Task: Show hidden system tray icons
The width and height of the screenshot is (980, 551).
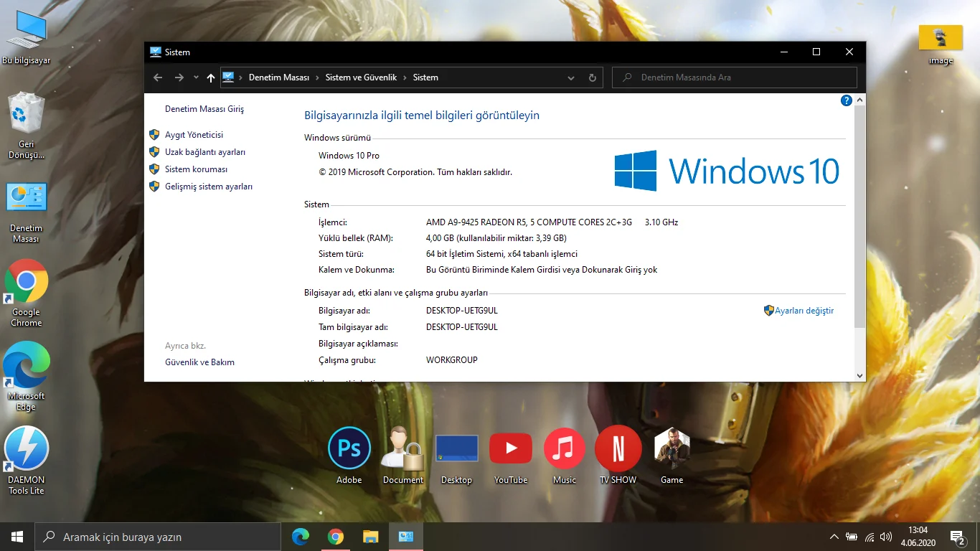Action: point(834,537)
